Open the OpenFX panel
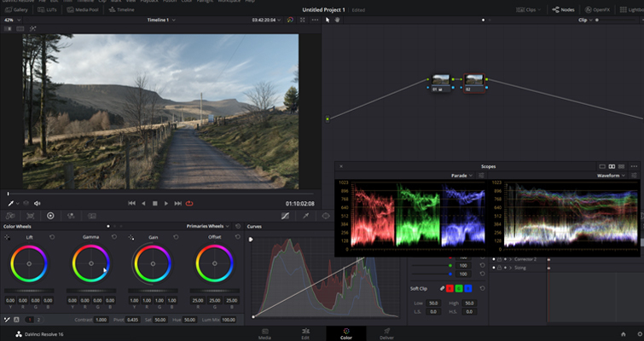The height and width of the screenshot is (341, 644). pos(598,9)
